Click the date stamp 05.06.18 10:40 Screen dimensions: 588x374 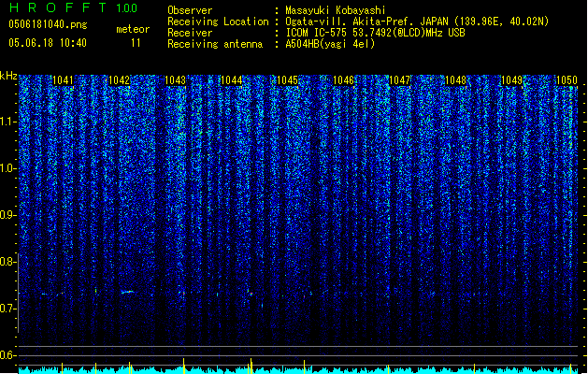tap(48, 43)
